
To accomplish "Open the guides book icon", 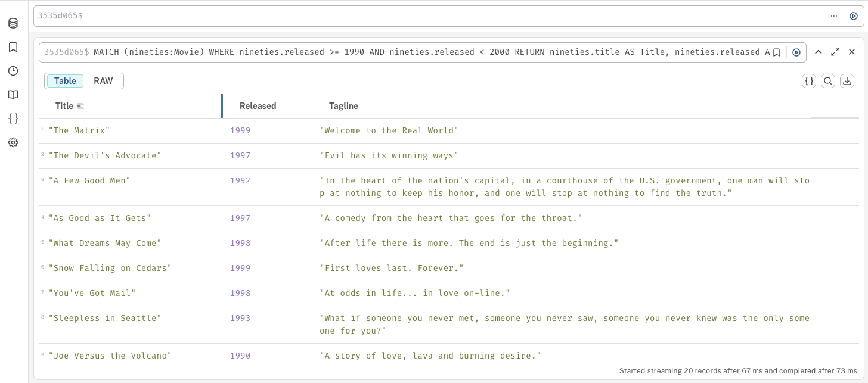I will tap(13, 95).
